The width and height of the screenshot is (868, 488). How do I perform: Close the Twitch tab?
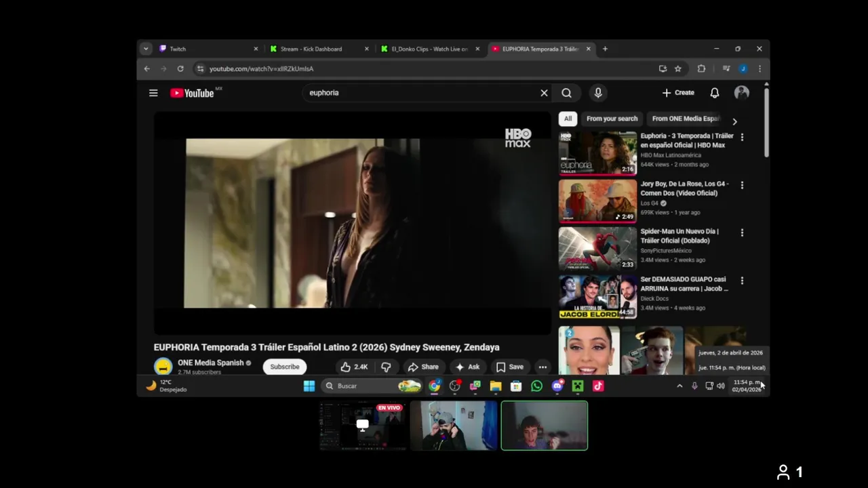point(256,49)
